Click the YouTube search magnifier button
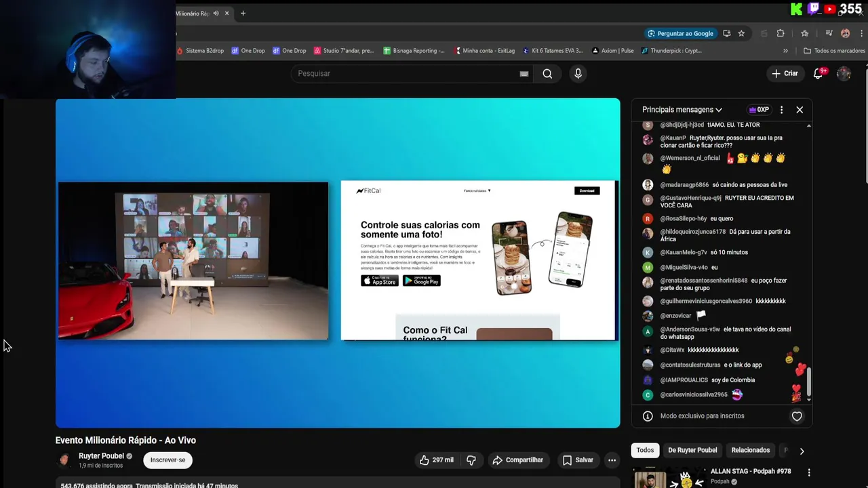The height and width of the screenshot is (488, 868). (547, 73)
